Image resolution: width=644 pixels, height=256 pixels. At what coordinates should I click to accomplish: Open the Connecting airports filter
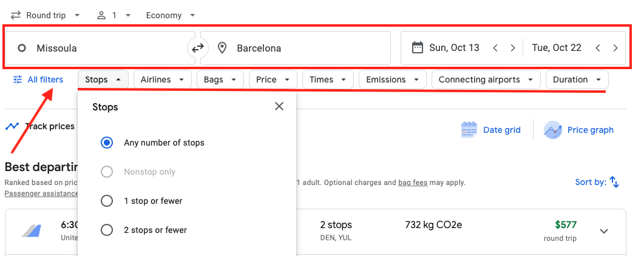tap(486, 79)
